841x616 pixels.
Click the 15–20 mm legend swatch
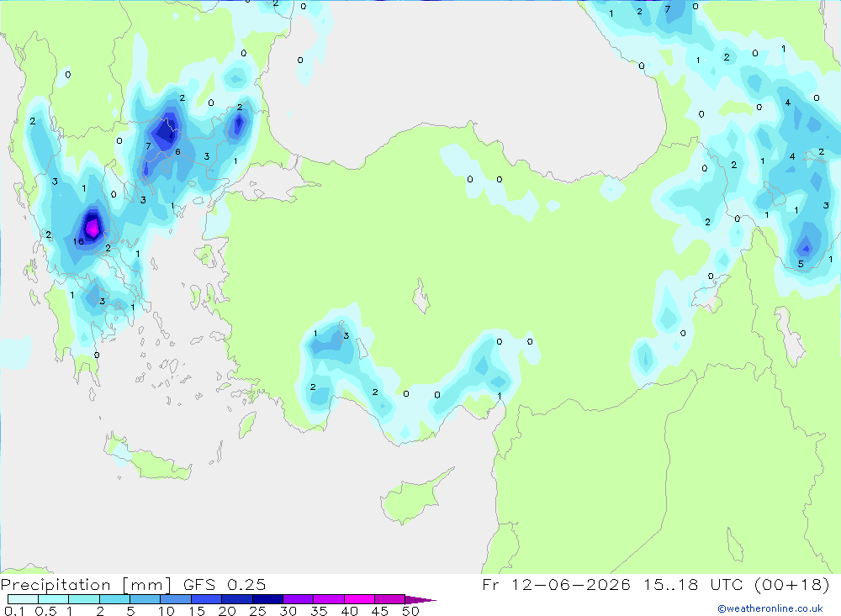point(206,599)
